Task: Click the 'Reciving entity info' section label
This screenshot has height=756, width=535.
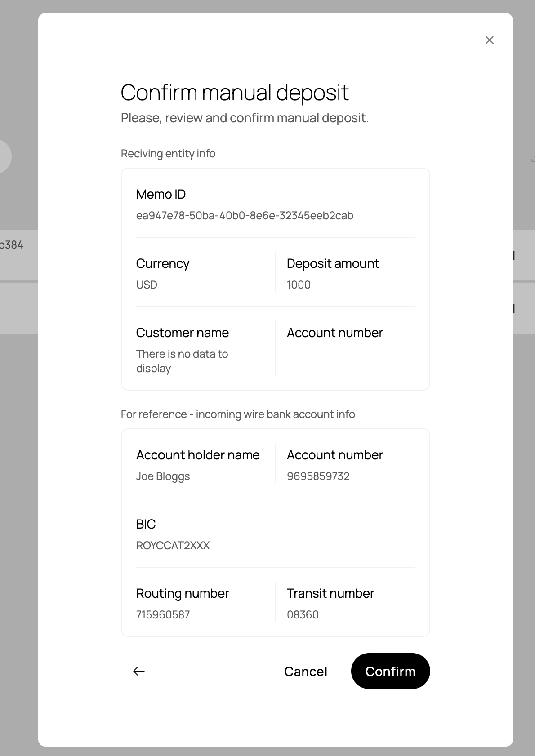Action: click(x=168, y=154)
